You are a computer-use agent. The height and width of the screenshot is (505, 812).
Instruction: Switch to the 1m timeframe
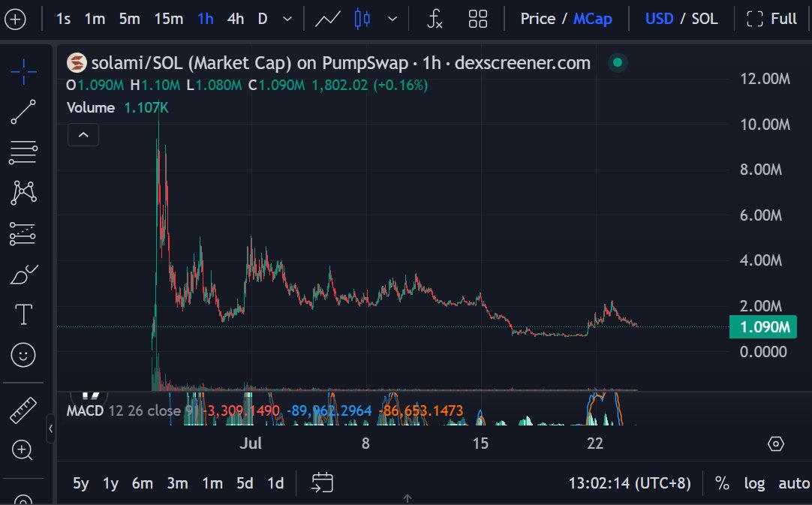95,20
